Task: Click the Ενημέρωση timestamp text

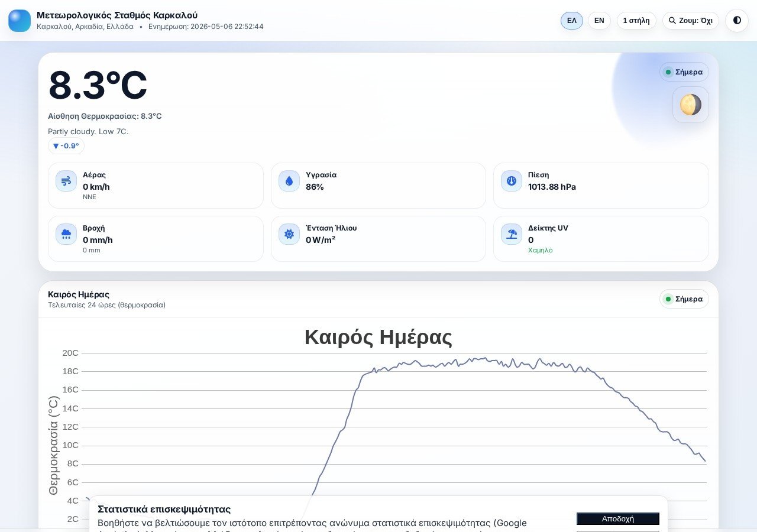Action: 206,27
